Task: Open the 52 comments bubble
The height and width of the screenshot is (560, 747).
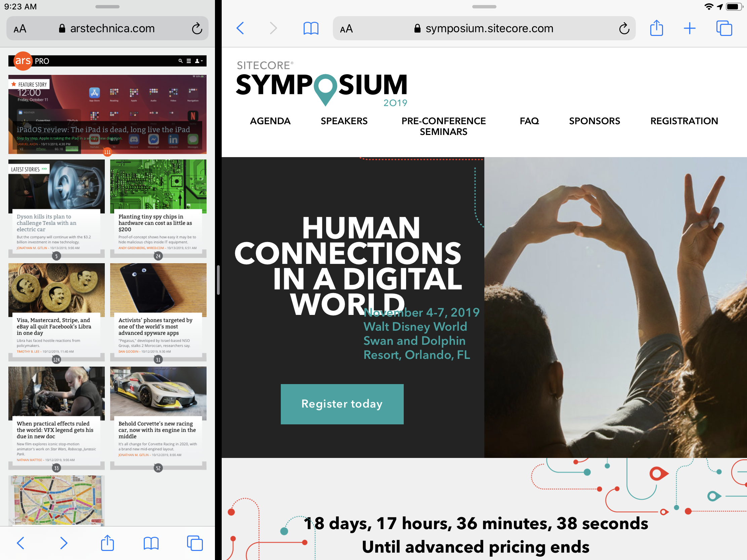Action: 158,468
